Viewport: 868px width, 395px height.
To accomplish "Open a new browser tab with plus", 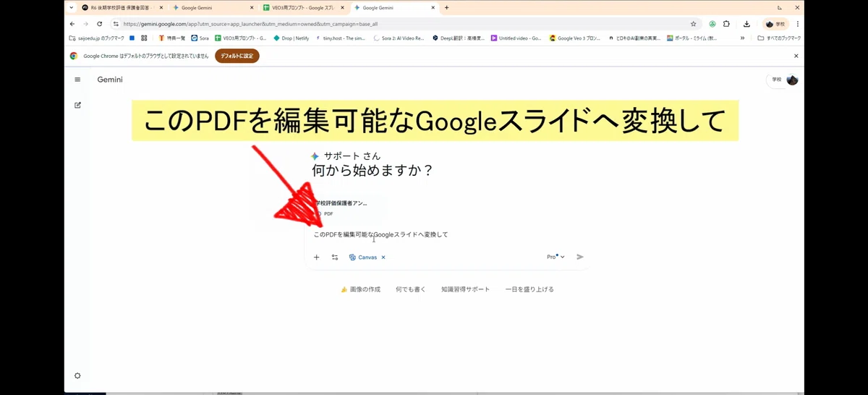I will [x=446, y=7].
